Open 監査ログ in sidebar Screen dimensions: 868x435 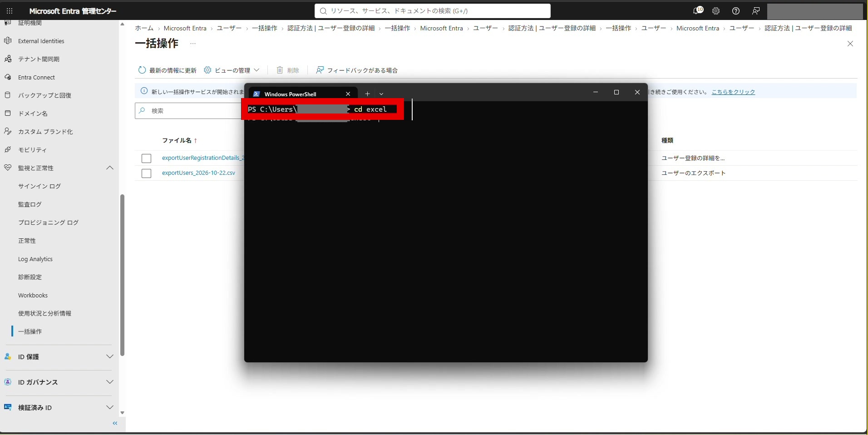click(x=30, y=204)
